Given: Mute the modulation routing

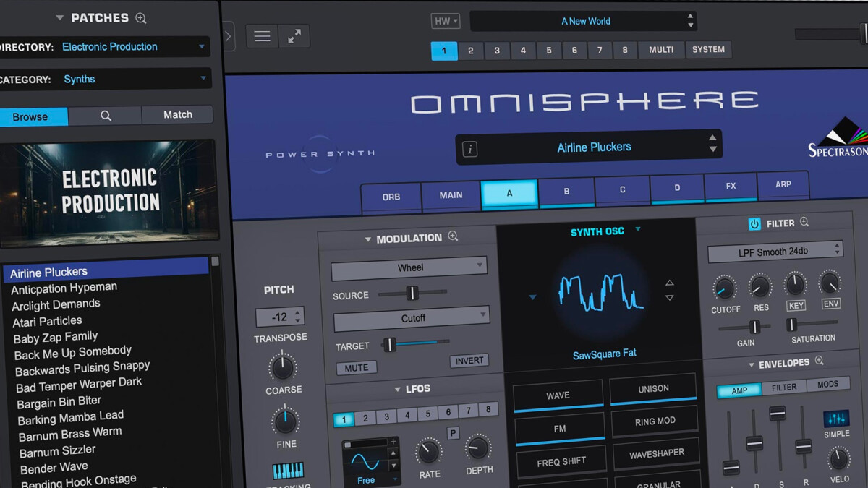Looking at the screenshot, I should [x=356, y=367].
